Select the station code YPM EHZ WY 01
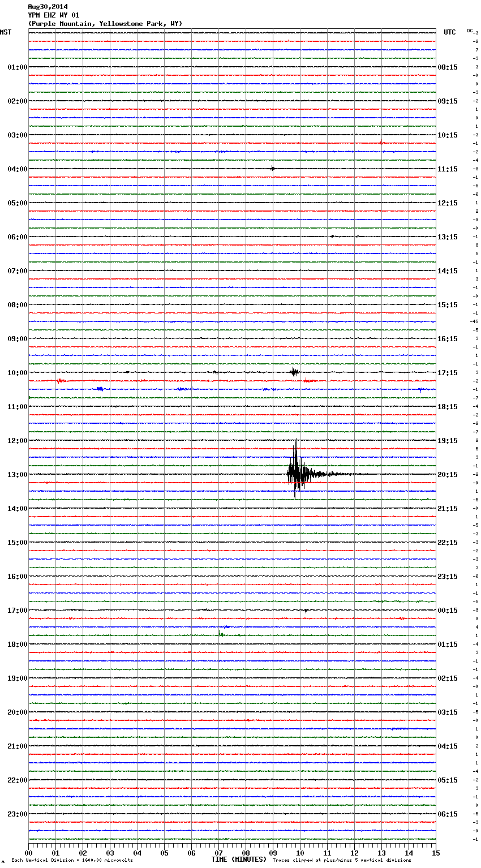 point(54,15)
